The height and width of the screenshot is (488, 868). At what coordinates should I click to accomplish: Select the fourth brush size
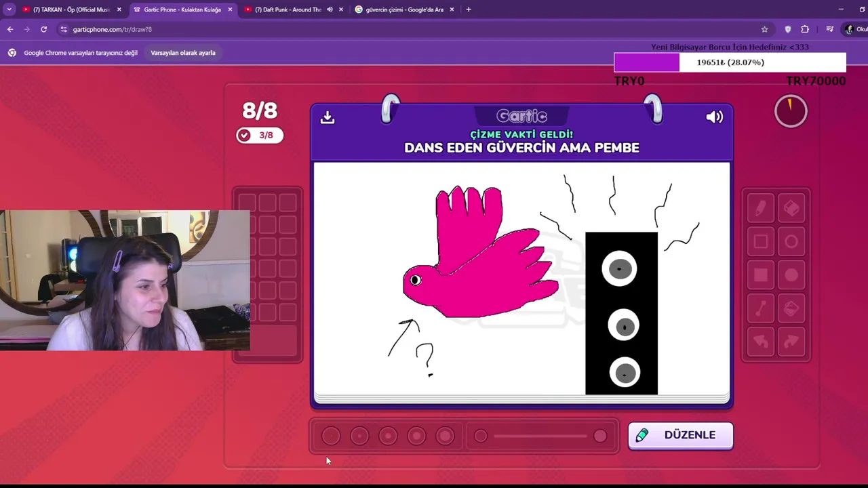click(416, 436)
